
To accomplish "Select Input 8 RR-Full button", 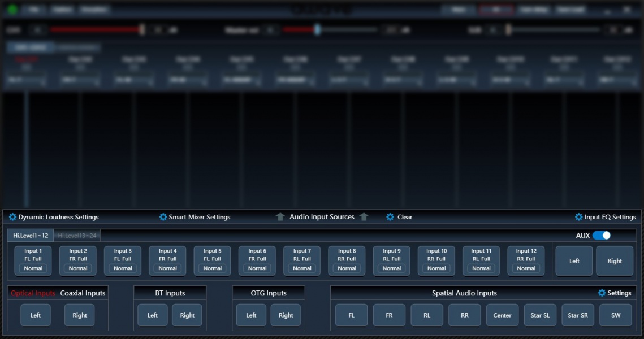I will pyautogui.click(x=347, y=260).
